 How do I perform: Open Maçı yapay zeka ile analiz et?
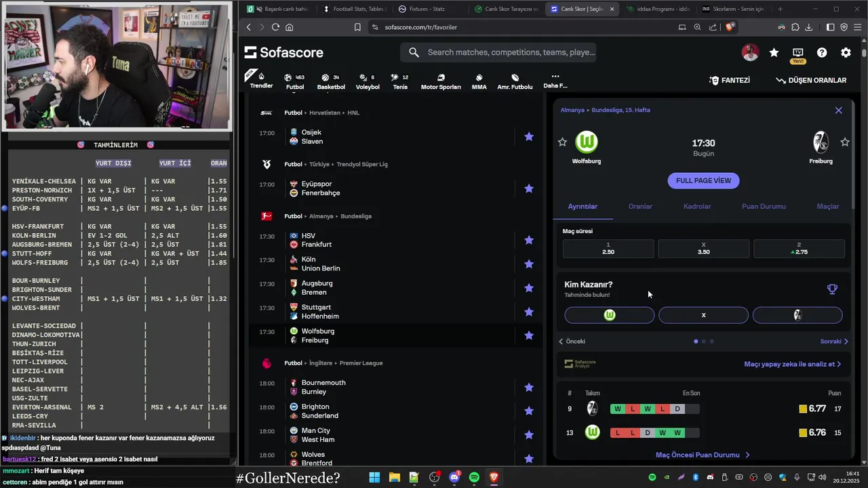tap(793, 364)
